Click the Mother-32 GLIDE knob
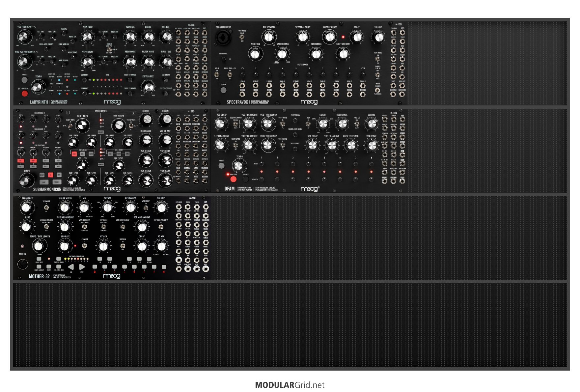Viewport: 580px width, 392px height. point(26,227)
